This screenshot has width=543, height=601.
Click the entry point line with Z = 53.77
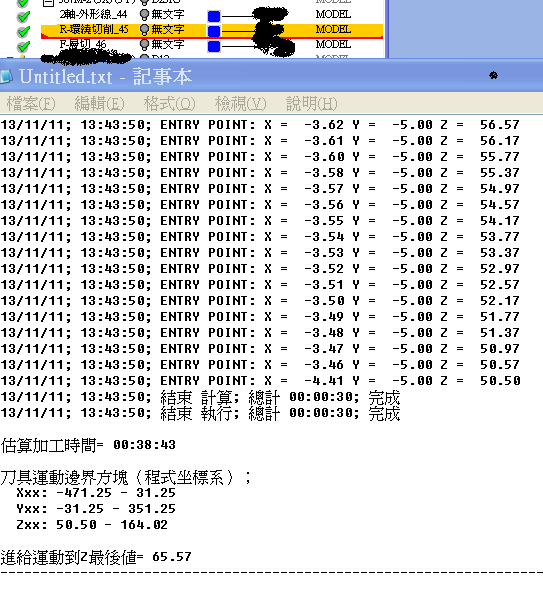260,237
